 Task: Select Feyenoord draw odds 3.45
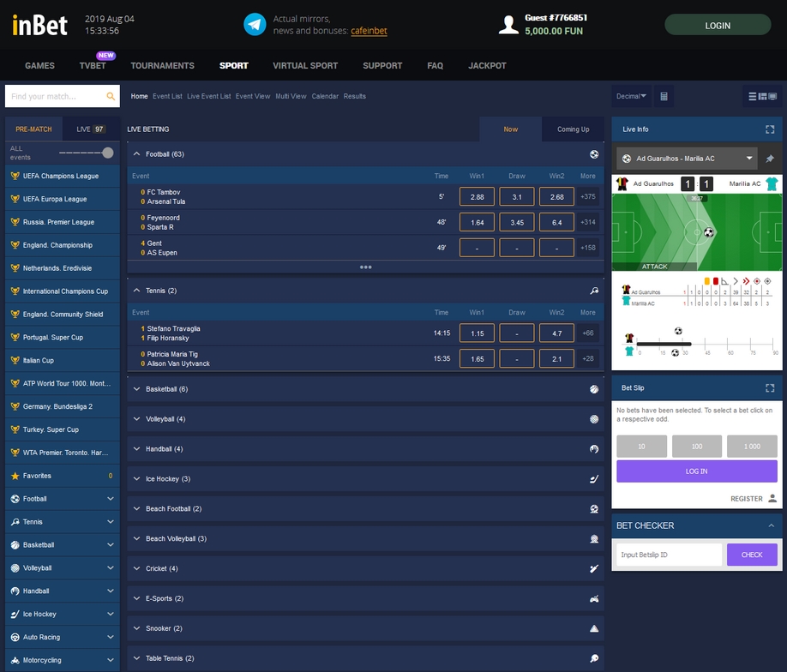click(x=517, y=222)
